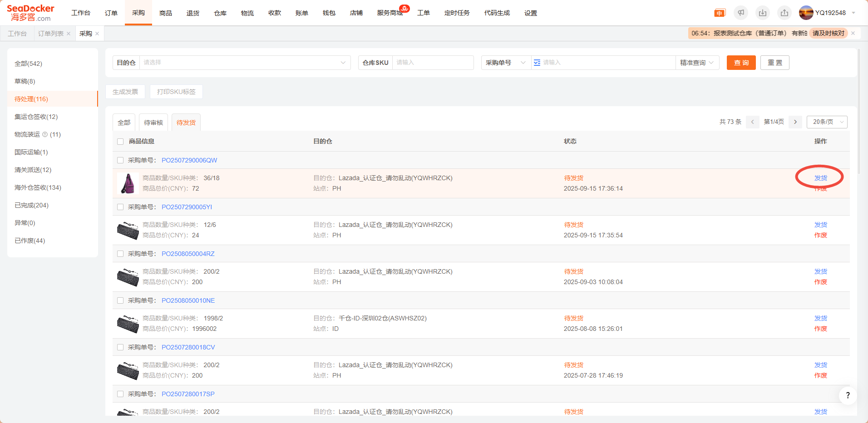Open purchase order link PO2507290005YI
Screen dimensions: 868x423
click(187, 207)
